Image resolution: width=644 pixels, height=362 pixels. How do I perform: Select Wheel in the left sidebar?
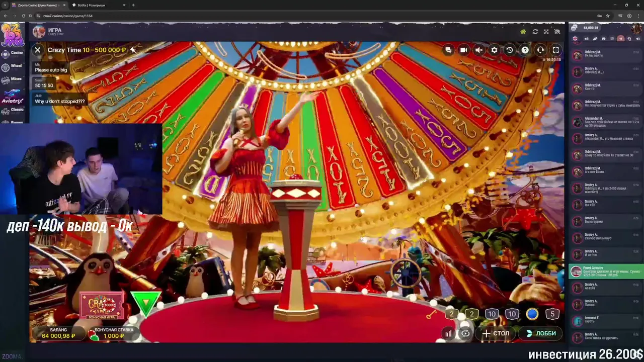tap(12, 66)
